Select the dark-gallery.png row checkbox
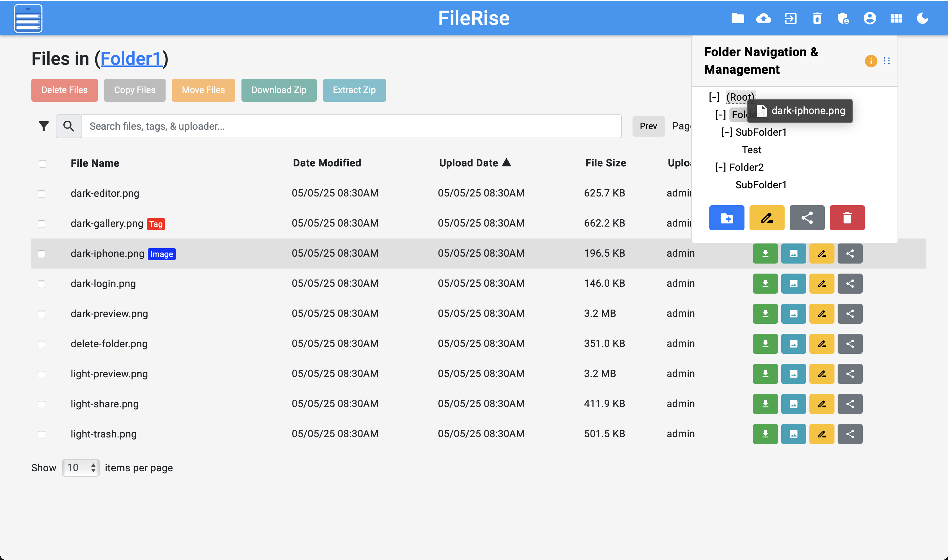Screen dimensions: 948x560 41,224
